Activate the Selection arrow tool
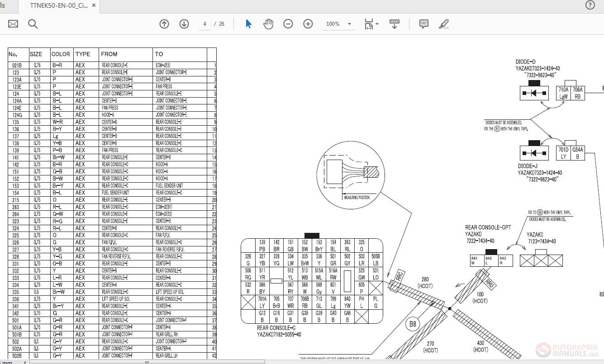604x364 pixels. [248, 24]
